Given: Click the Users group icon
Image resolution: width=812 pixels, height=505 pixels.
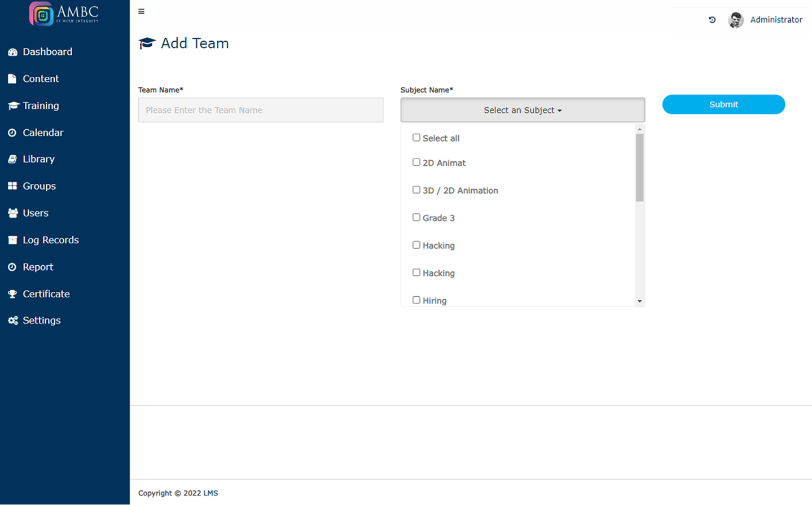Looking at the screenshot, I should 12,213.
